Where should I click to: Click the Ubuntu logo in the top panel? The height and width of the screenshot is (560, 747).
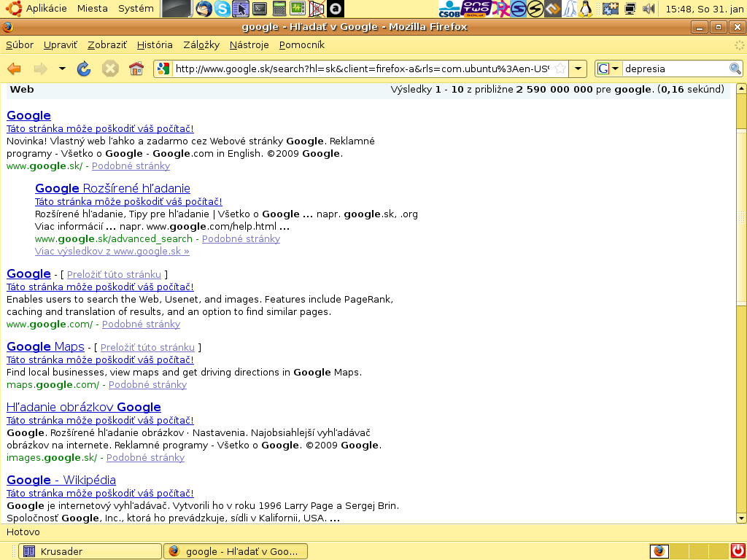pos(13,9)
